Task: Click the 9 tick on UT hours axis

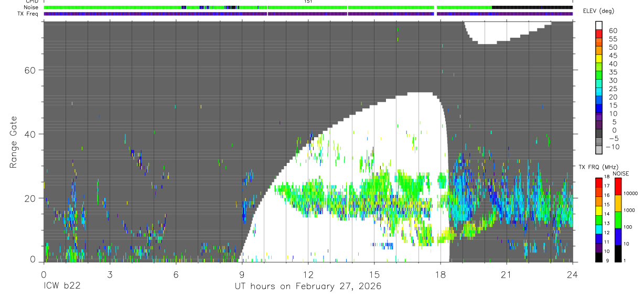Action: (242, 273)
